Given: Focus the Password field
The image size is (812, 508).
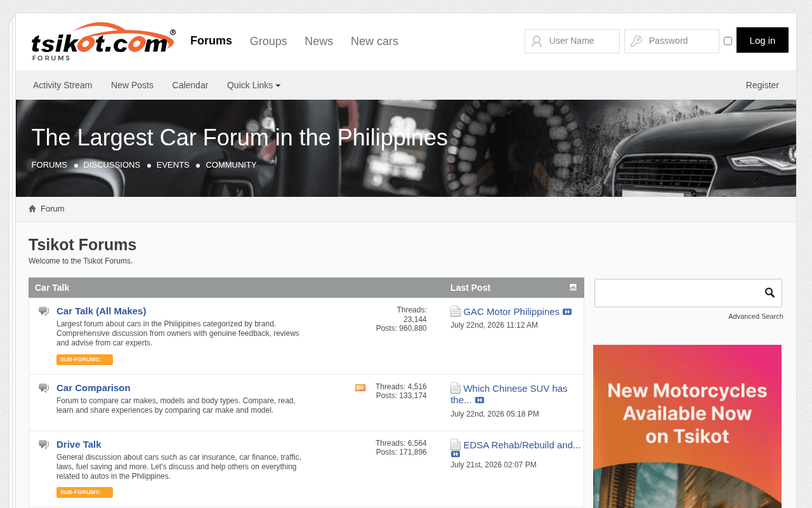Looking at the screenshot, I should (672, 41).
